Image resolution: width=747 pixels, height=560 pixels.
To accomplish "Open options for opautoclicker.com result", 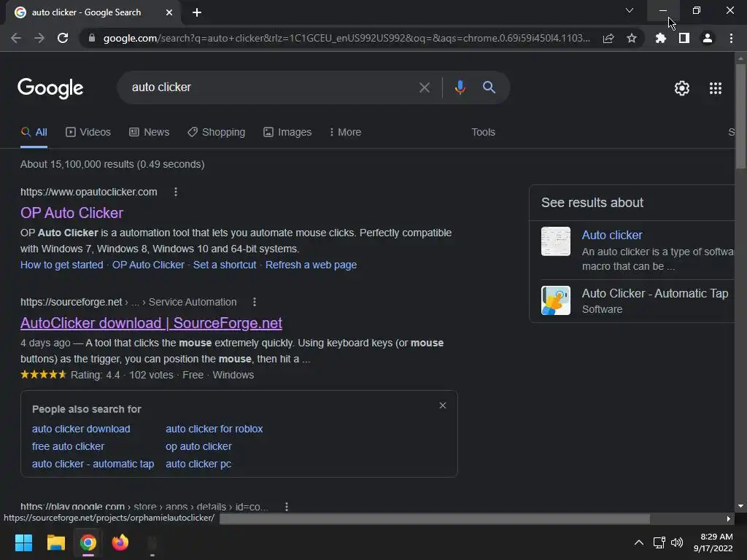I will [x=176, y=192].
